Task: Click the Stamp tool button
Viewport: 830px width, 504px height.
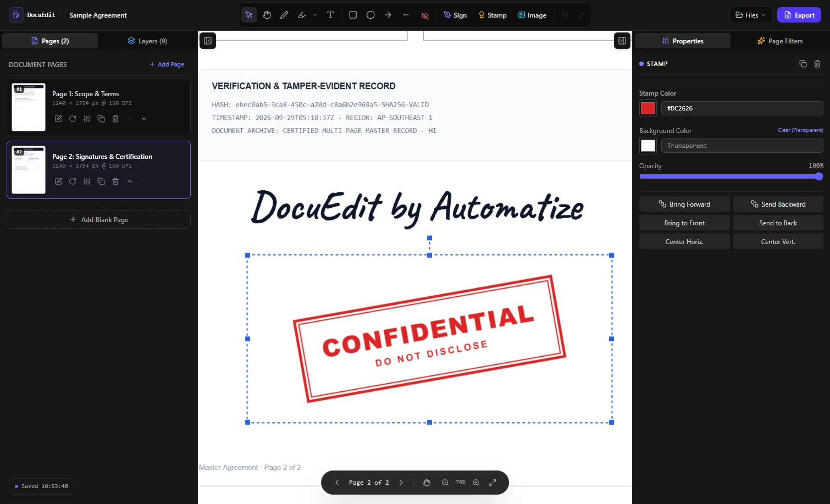Action: point(493,15)
